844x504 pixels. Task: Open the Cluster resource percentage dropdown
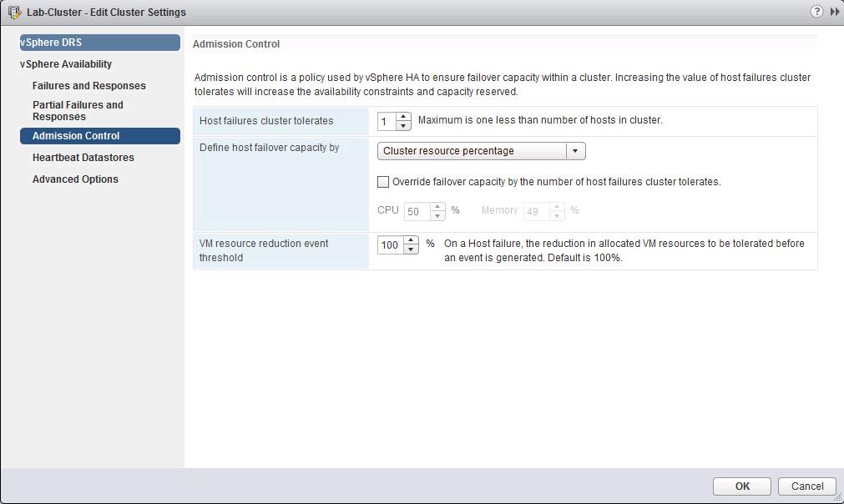(x=473, y=151)
